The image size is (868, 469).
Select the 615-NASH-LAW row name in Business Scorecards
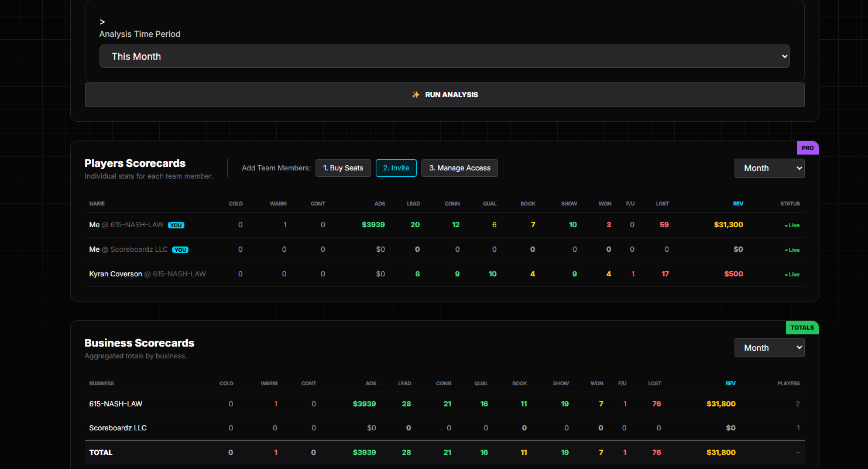pyautogui.click(x=116, y=404)
